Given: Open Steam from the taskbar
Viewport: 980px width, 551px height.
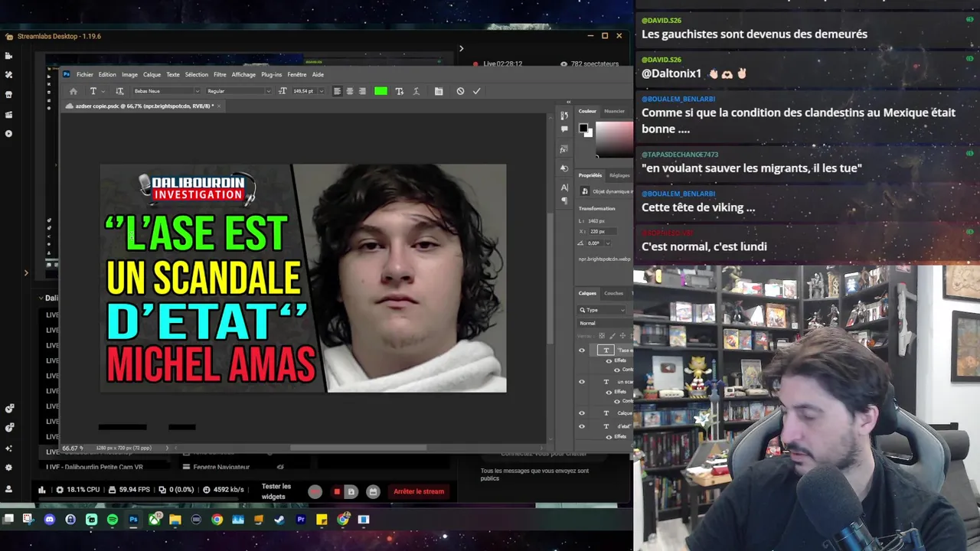Looking at the screenshot, I should click(x=279, y=520).
